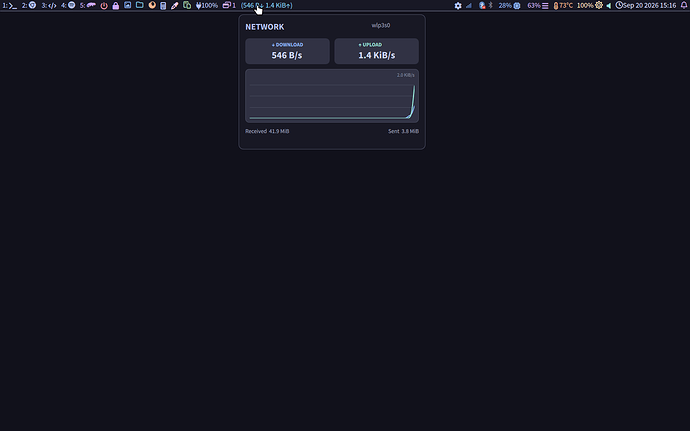The width and height of the screenshot is (690, 431).
Task: Open the clipboard manager icon
Action: click(x=187, y=6)
